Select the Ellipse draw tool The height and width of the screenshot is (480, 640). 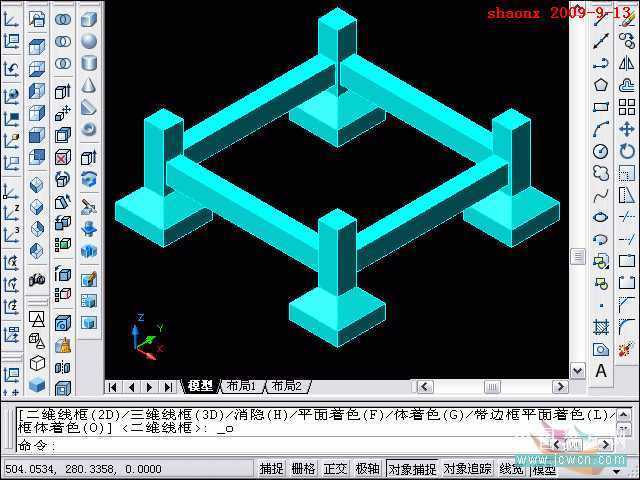[600, 218]
